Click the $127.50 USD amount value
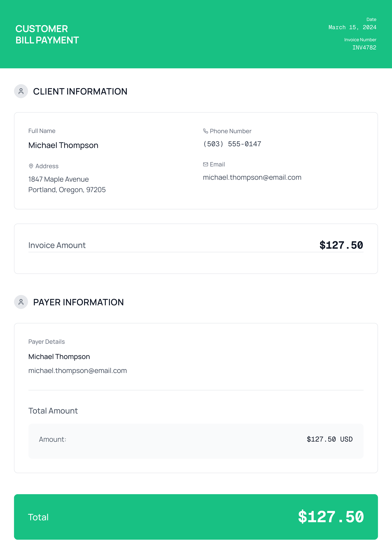The image size is (392, 555). coord(329,439)
